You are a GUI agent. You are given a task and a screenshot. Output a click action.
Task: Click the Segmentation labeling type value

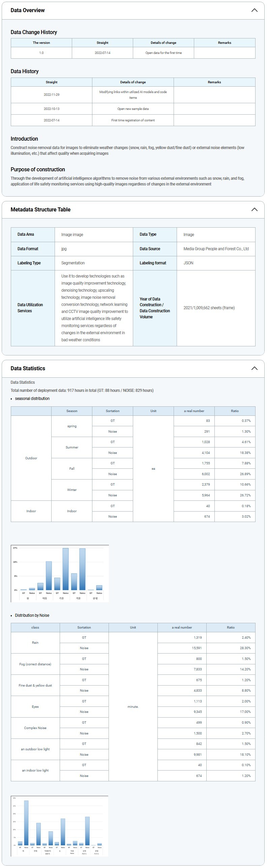73,263
